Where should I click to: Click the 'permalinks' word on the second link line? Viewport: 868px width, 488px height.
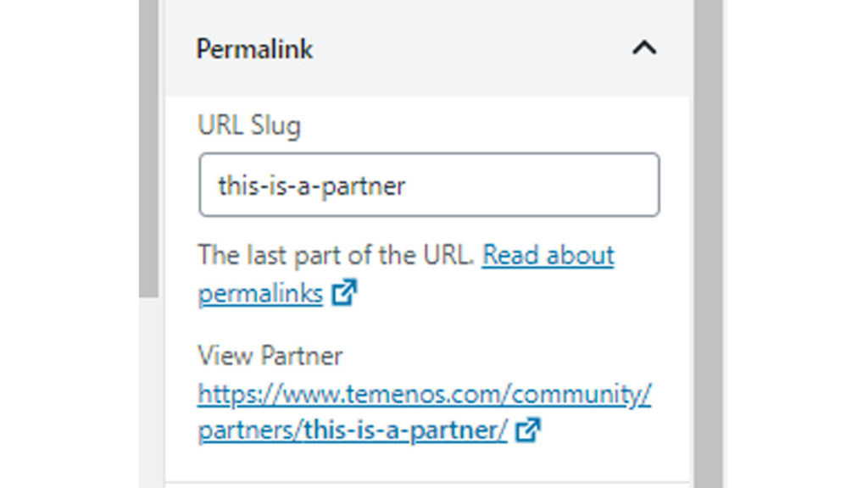260,294
